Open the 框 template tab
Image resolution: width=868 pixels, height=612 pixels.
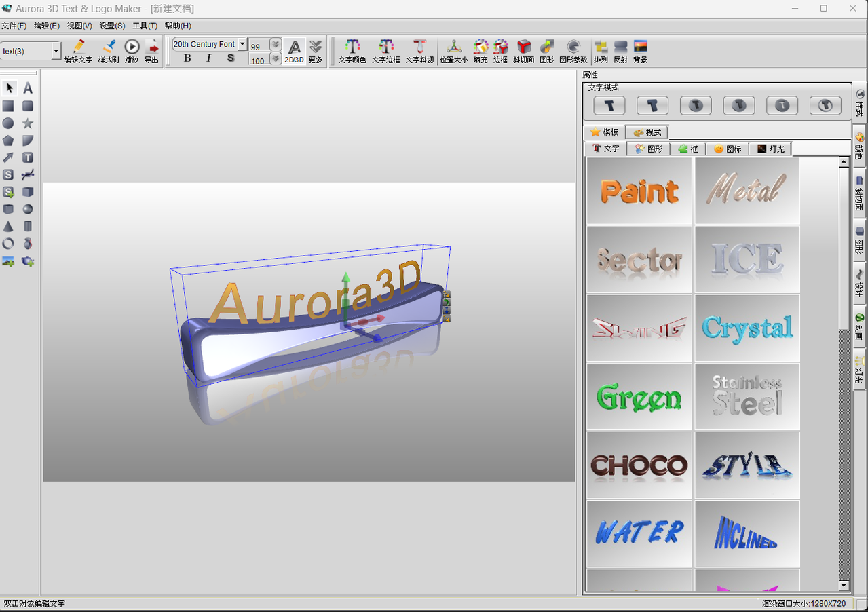688,149
